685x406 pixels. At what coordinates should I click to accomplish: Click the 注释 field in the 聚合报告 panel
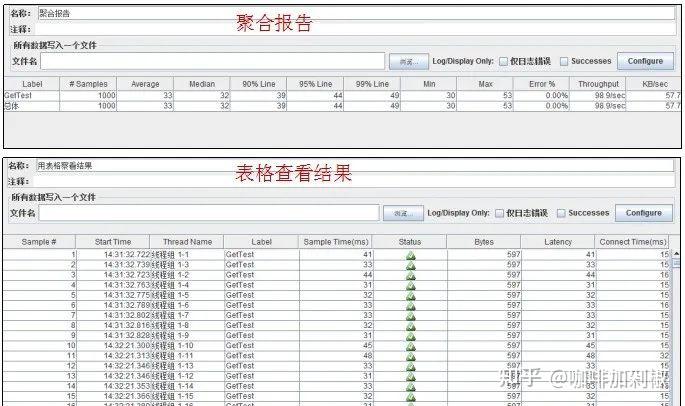[355, 29]
